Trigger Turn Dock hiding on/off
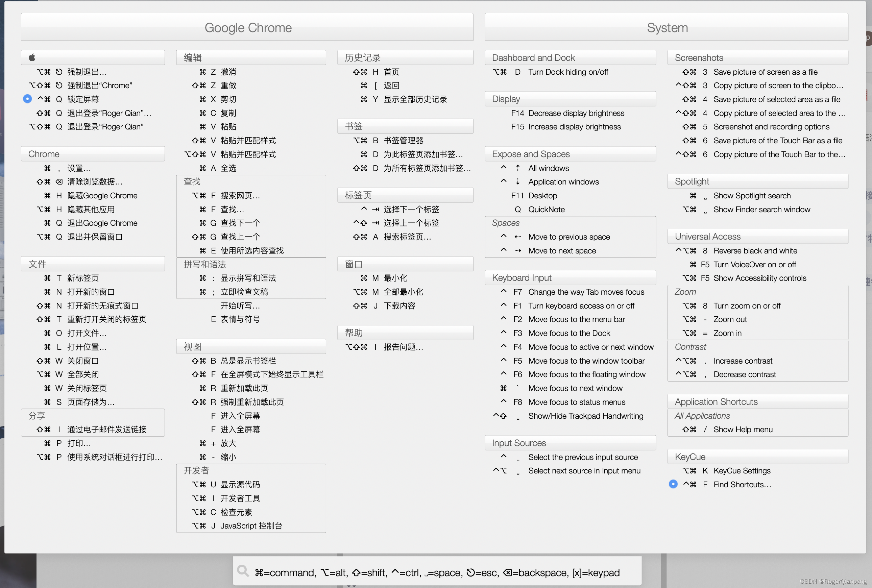Image resolution: width=872 pixels, height=588 pixels. click(x=568, y=72)
